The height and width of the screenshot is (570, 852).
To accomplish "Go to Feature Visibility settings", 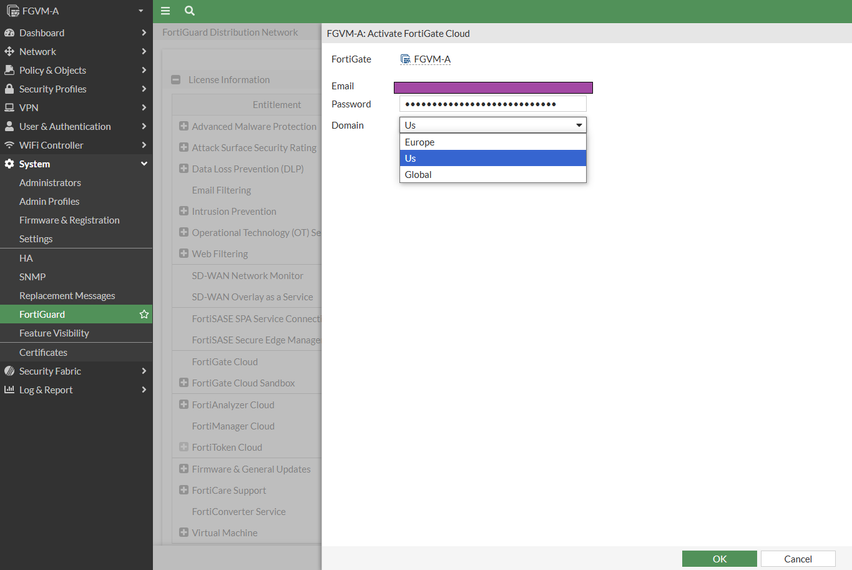I will pyautogui.click(x=54, y=333).
